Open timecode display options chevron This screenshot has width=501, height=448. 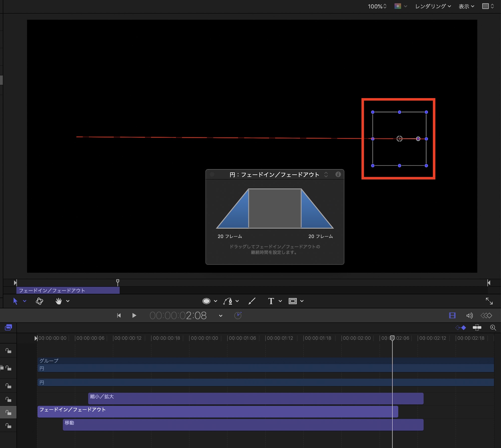point(220,316)
